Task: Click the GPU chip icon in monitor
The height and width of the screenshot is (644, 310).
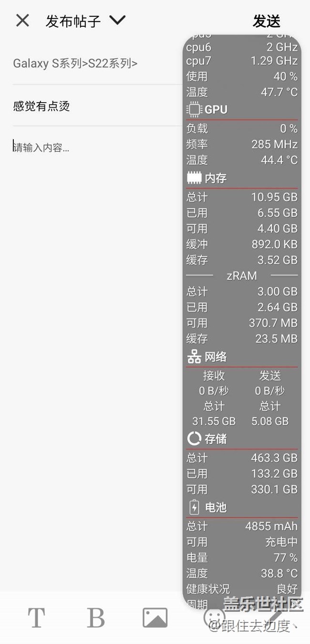Action: click(194, 110)
